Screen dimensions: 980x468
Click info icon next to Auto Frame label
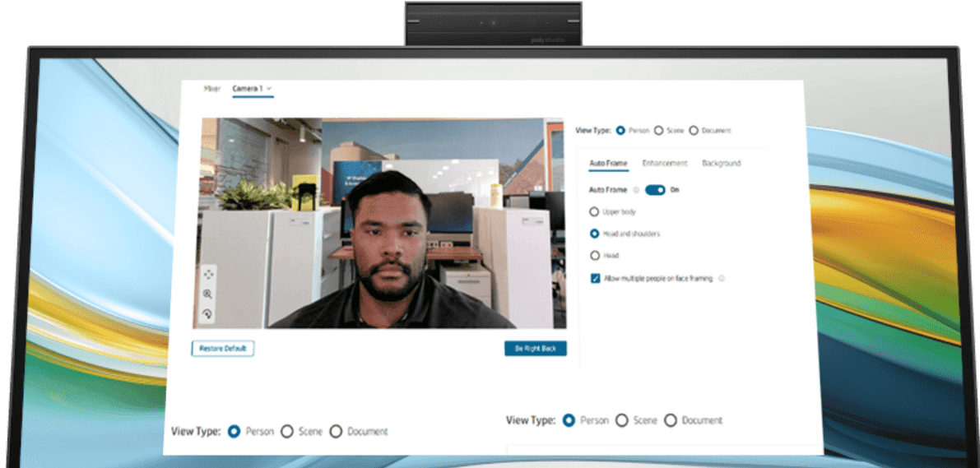click(x=636, y=190)
